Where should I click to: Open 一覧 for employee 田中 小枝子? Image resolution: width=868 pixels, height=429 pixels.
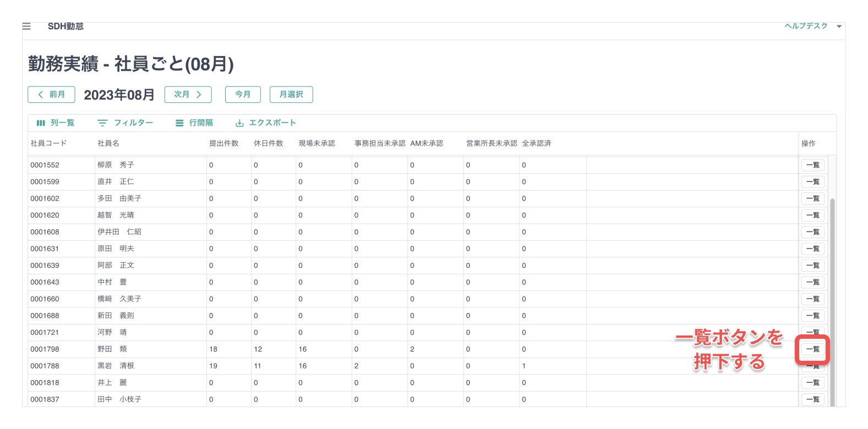point(812,399)
